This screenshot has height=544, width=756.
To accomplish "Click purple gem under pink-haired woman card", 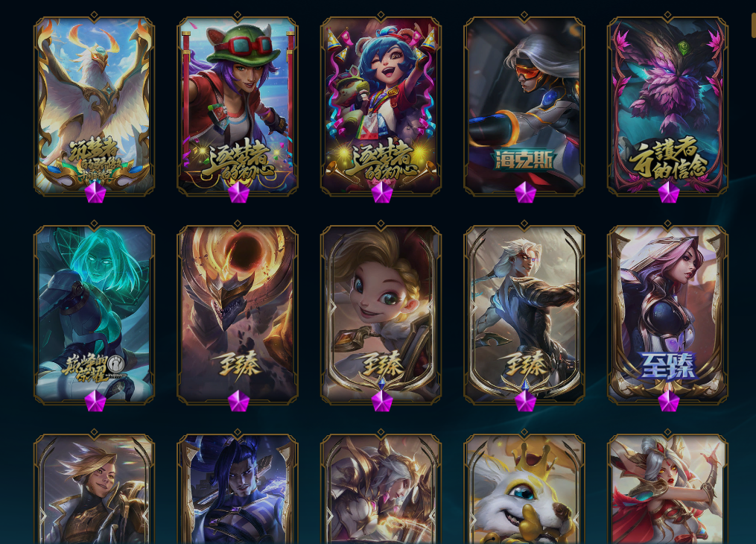I will tap(669, 401).
